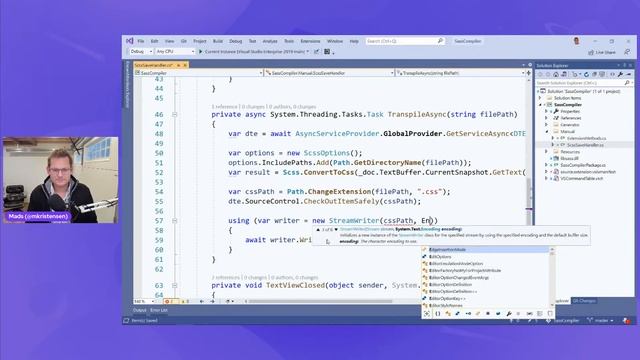Click the Visual Studio logo icon

click(129, 41)
